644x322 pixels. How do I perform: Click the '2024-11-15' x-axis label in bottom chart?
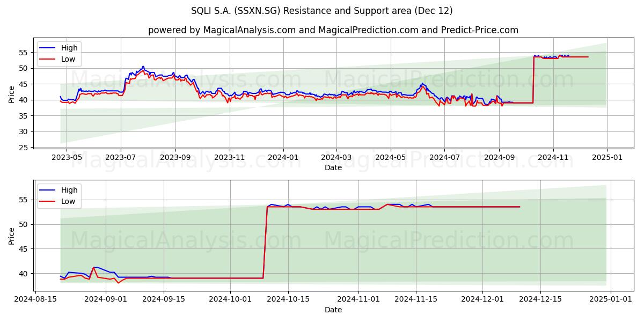coord(416,300)
